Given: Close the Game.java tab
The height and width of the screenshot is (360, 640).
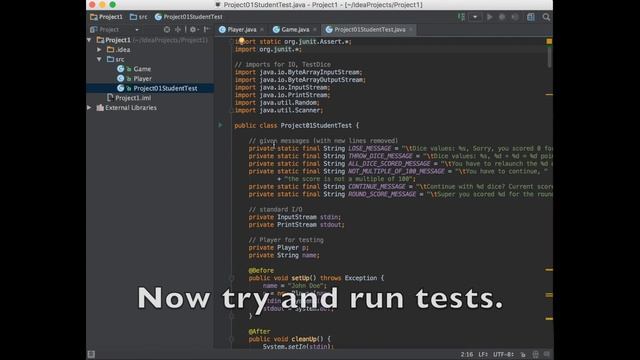Looking at the screenshot, I should (315, 29).
